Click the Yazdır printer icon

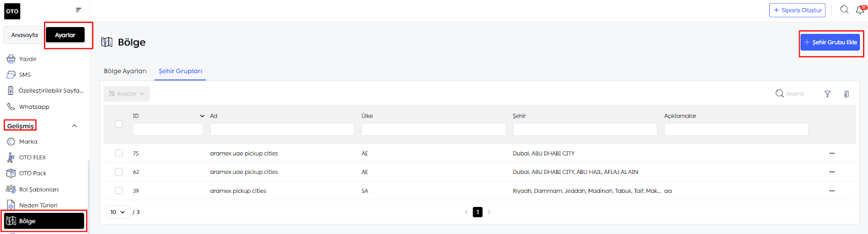[x=11, y=58]
